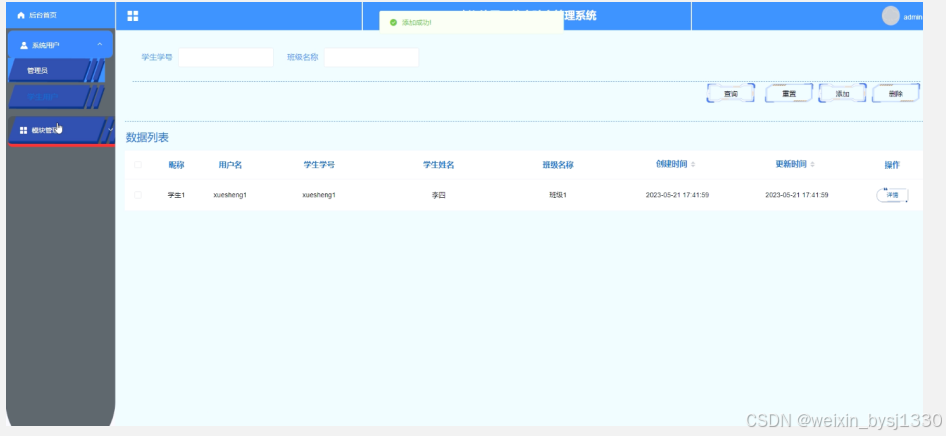
Task: Click the 重置 button
Action: point(789,93)
